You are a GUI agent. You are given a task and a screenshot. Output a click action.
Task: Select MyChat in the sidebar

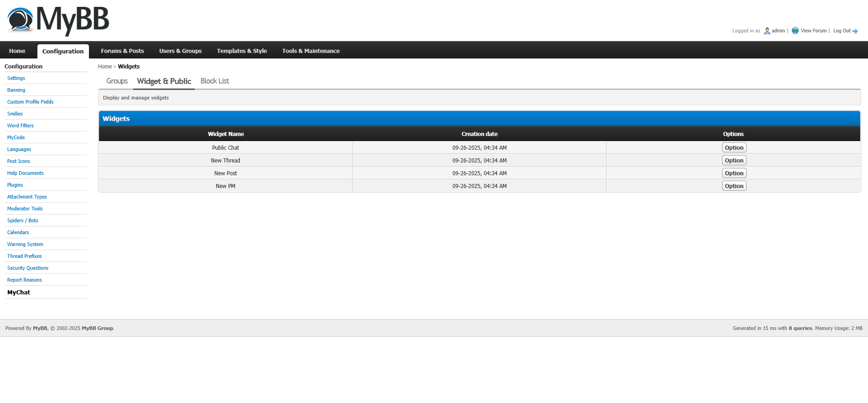pos(19,293)
